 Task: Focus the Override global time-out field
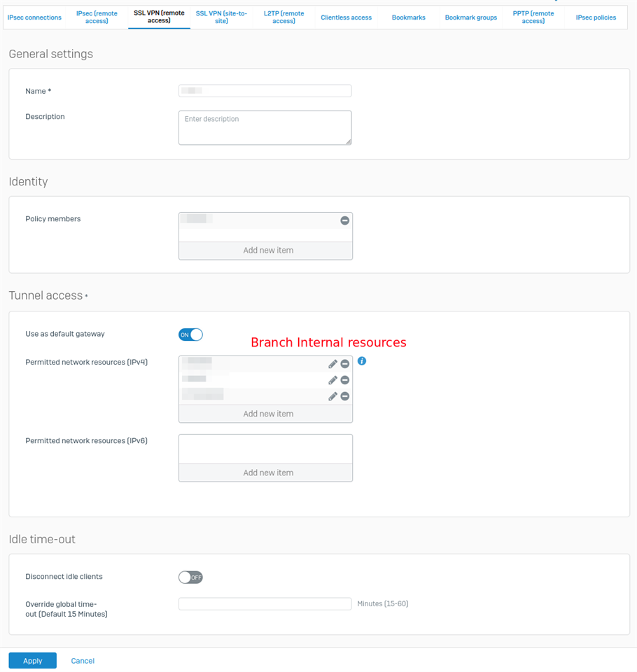pos(265,604)
